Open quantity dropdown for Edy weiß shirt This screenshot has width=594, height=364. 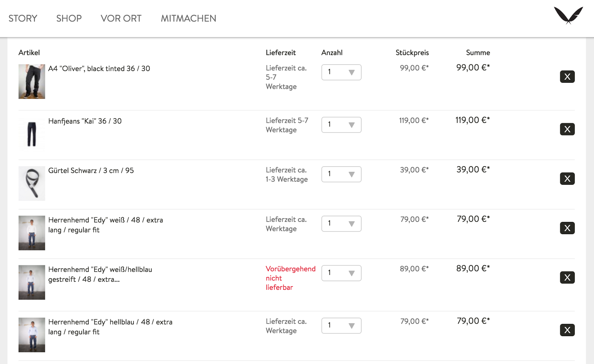click(x=341, y=224)
